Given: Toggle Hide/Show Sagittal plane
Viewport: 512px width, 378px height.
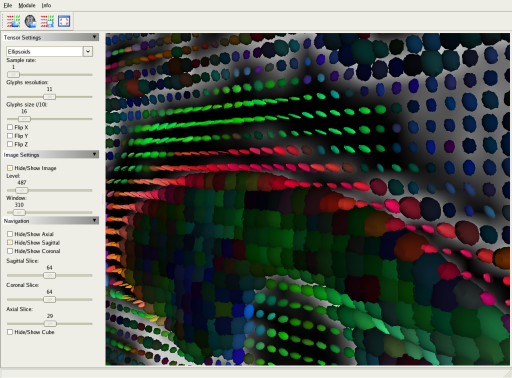Looking at the screenshot, I should 10,243.
